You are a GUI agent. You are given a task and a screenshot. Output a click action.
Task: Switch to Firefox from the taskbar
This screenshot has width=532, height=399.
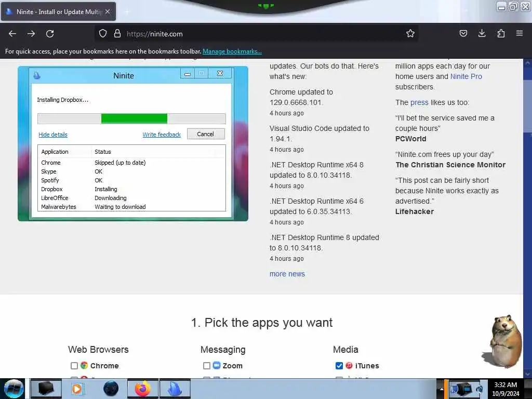(143, 389)
